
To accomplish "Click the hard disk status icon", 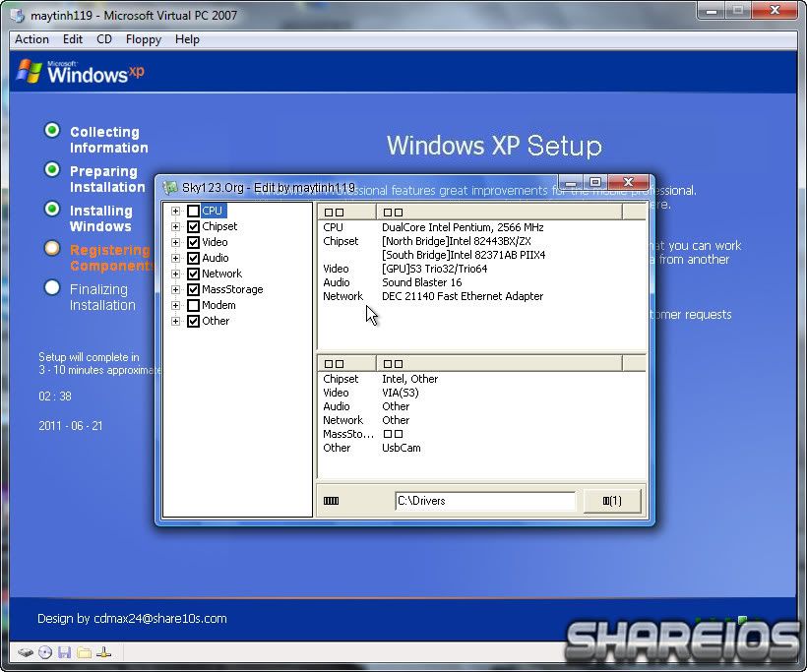I will [26, 653].
